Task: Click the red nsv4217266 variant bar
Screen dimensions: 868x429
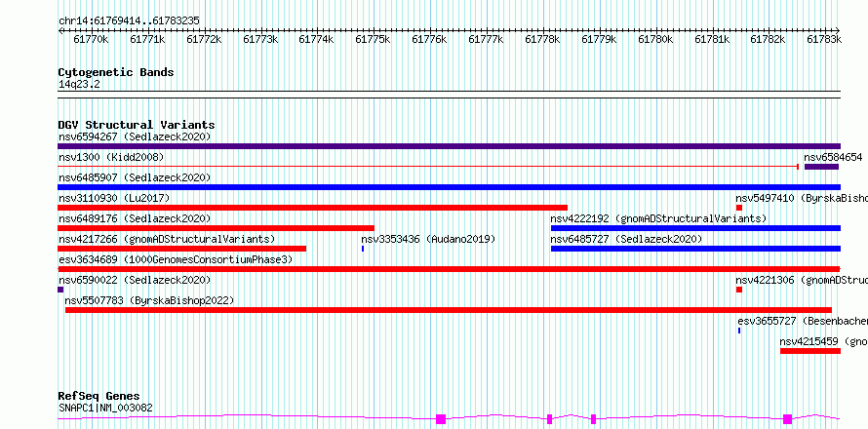Action: 182,249
